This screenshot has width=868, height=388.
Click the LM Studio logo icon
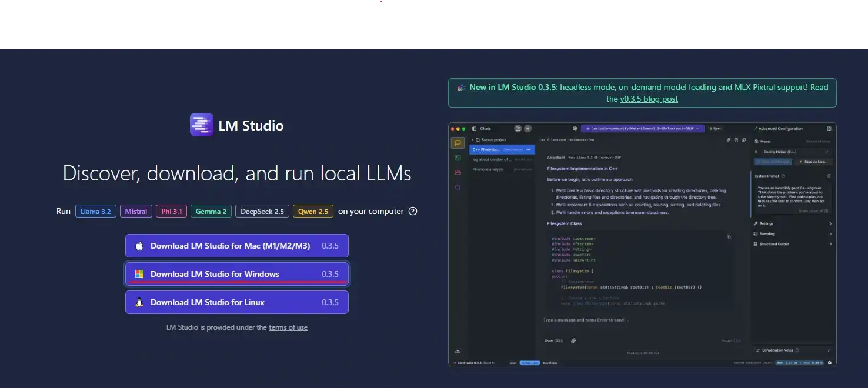(201, 125)
